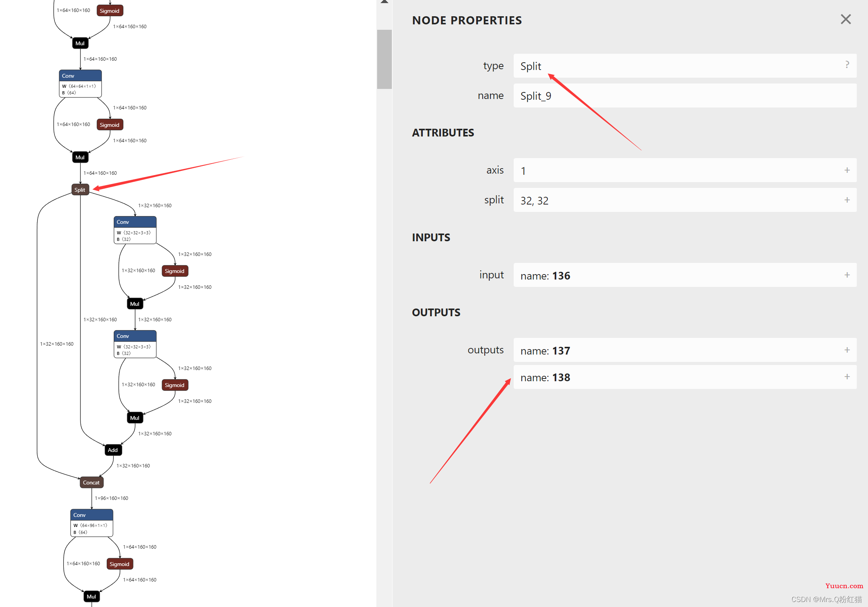868x607 pixels.
Task: Click the split value field 32, 32
Action: click(x=685, y=200)
